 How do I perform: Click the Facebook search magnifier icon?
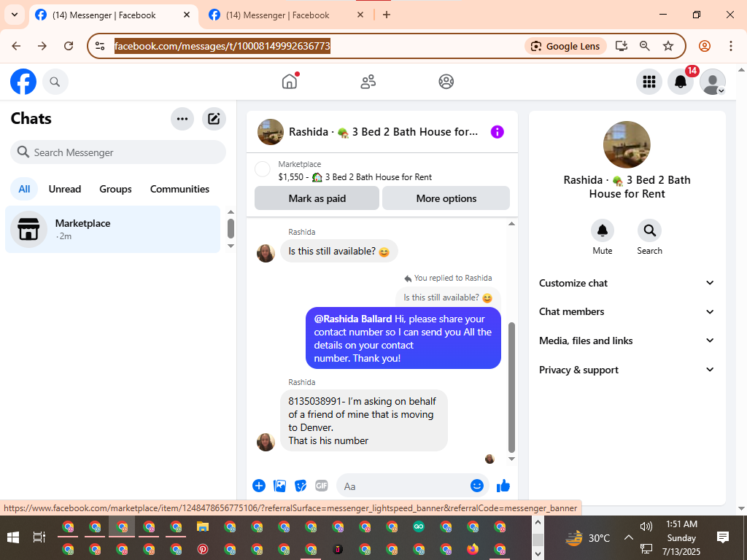coord(55,82)
